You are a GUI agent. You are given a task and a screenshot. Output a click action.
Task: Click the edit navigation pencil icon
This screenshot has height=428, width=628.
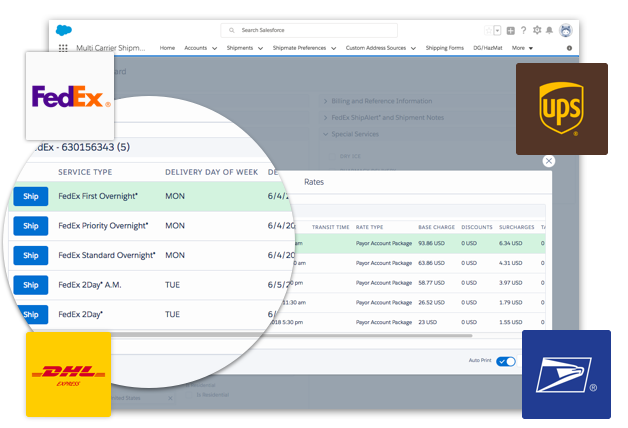pos(569,48)
